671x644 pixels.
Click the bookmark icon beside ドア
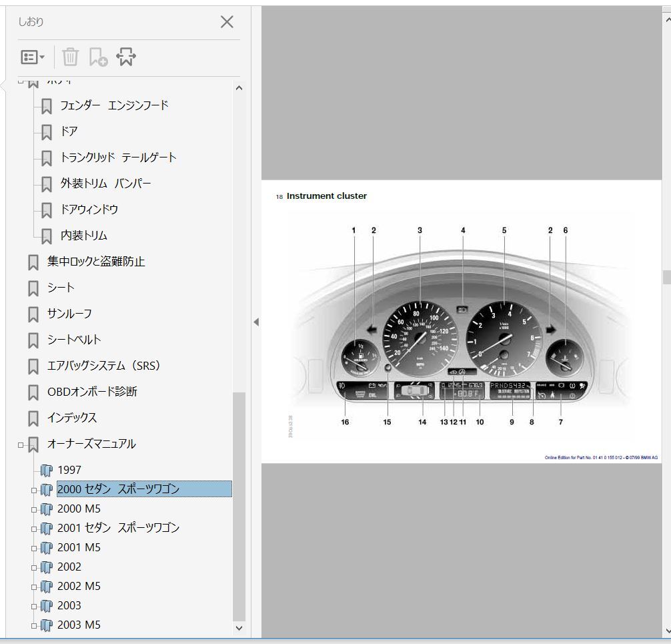[x=47, y=132]
